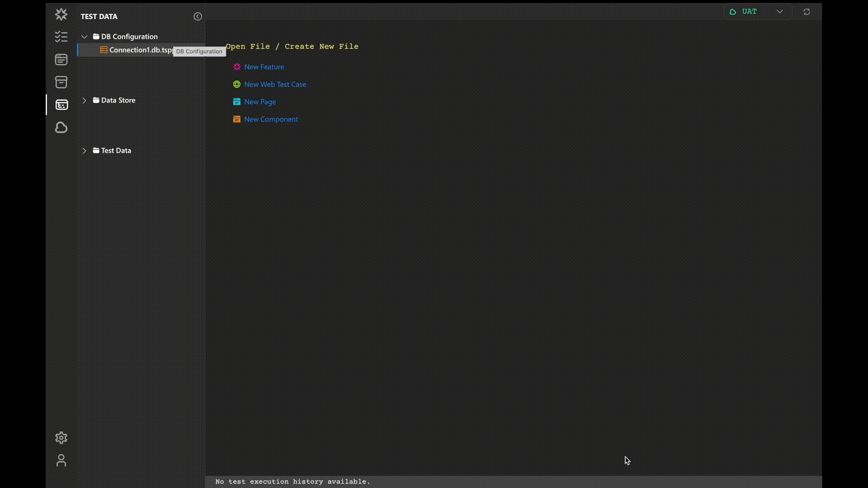Collapse the Test Data side panel
Image resolution: width=868 pixels, height=488 pixels.
click(198, 16)
